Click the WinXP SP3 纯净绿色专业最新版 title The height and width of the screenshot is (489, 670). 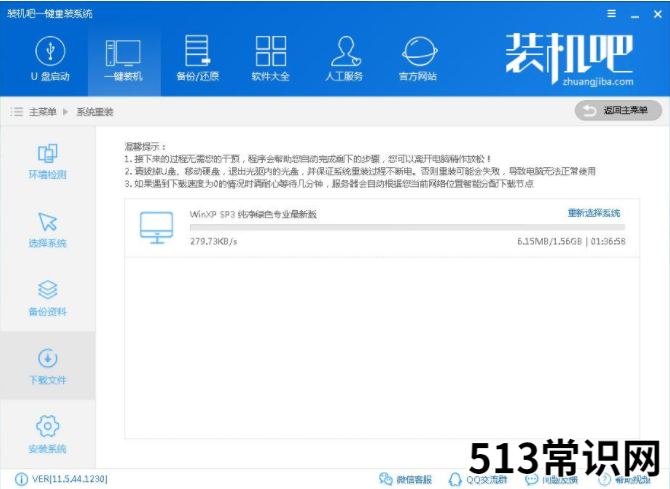253,214
